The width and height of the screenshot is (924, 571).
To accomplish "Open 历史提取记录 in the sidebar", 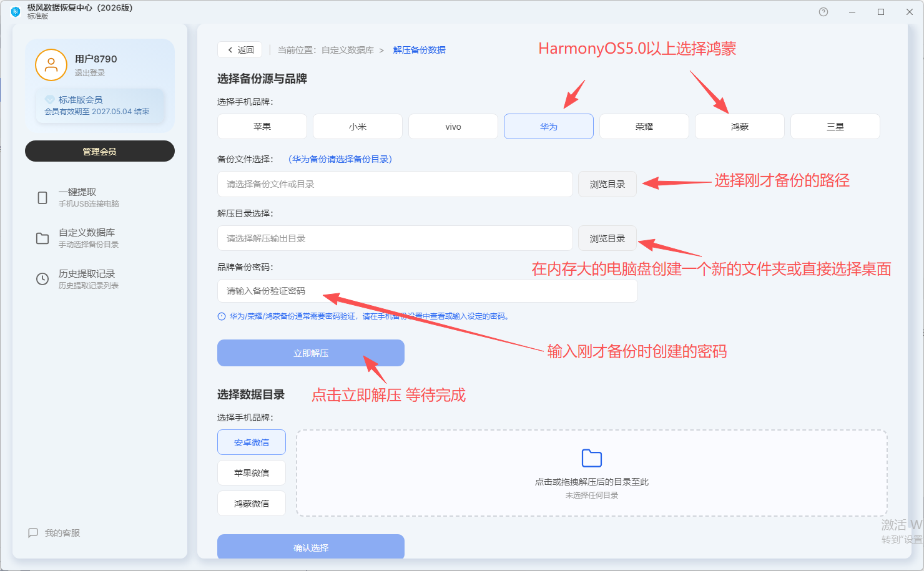I will [100, 279].
